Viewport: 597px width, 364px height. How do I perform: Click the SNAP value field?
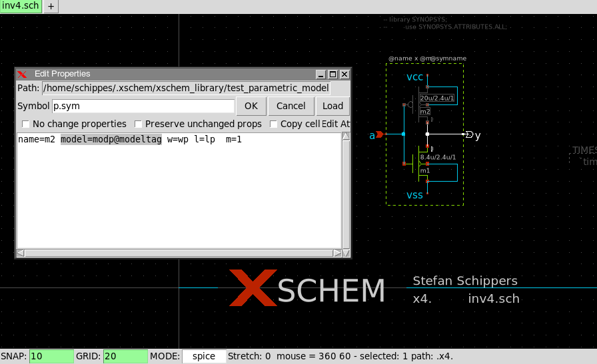click(x=51, y=356)
